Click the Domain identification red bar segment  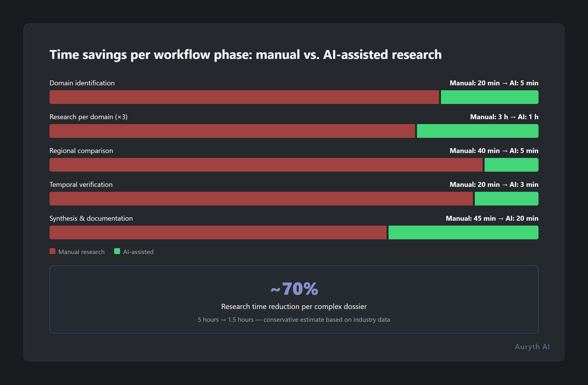coord(244,97)
